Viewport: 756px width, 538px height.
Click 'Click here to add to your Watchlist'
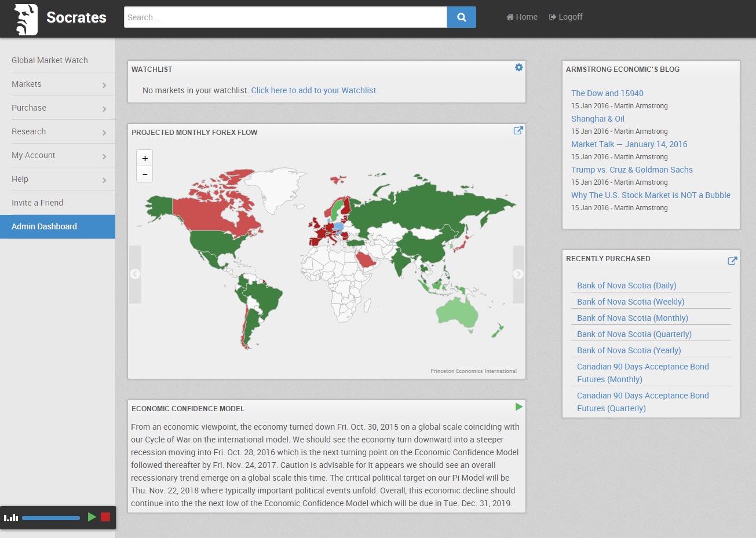315,90
